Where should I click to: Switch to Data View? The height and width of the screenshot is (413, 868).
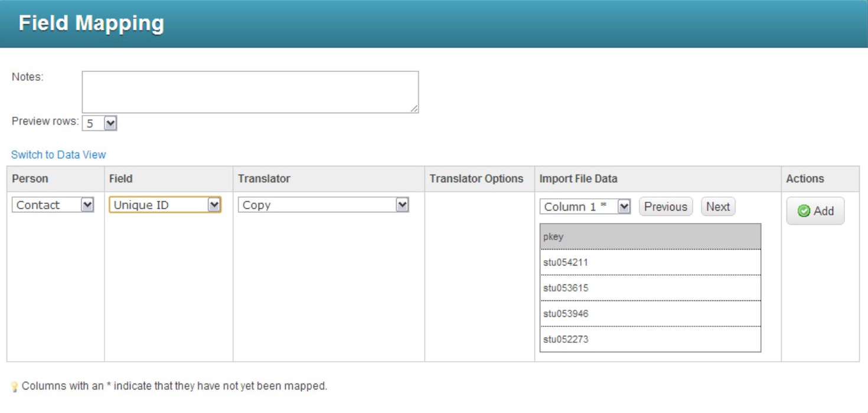pos(58,155)
